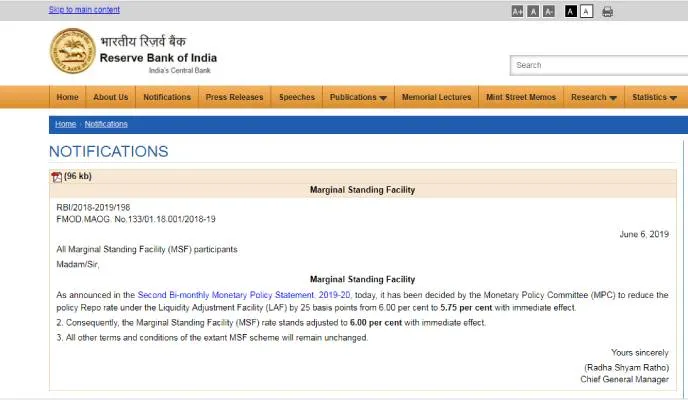Click the Hindi bank name title

143,41
